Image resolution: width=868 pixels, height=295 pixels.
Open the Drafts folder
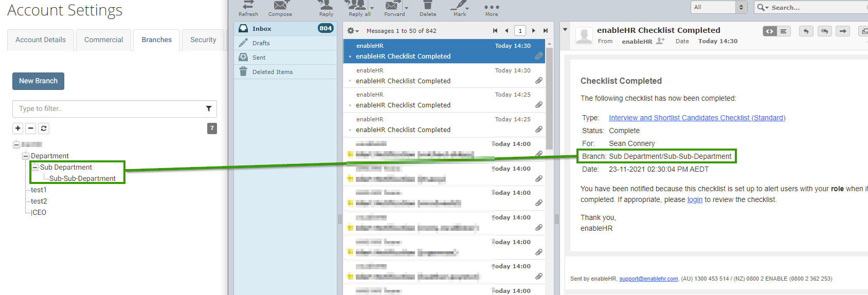[x=285, y=43]
